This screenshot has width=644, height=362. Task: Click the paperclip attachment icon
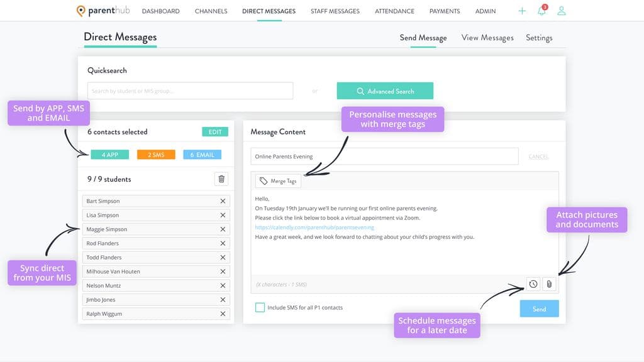(x=549, y=284)
